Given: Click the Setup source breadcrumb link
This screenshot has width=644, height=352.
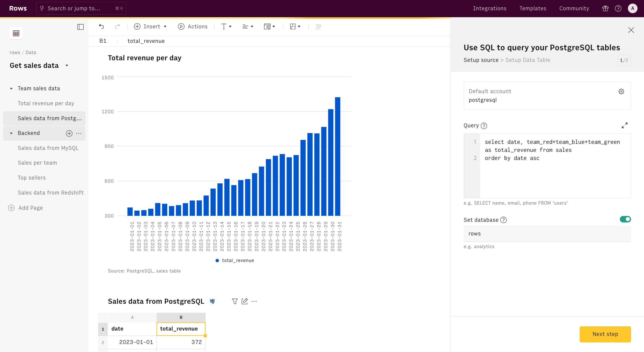Looking at the screenshot, I should coord(481,60).
